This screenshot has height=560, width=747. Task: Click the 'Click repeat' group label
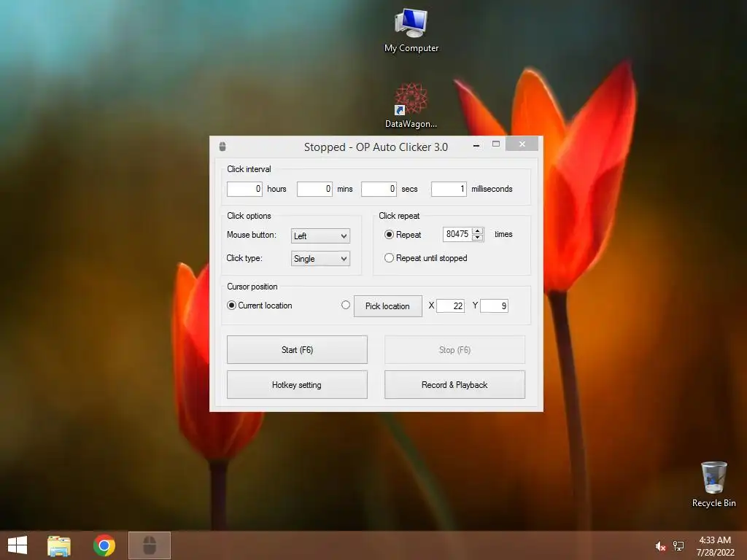399,216
